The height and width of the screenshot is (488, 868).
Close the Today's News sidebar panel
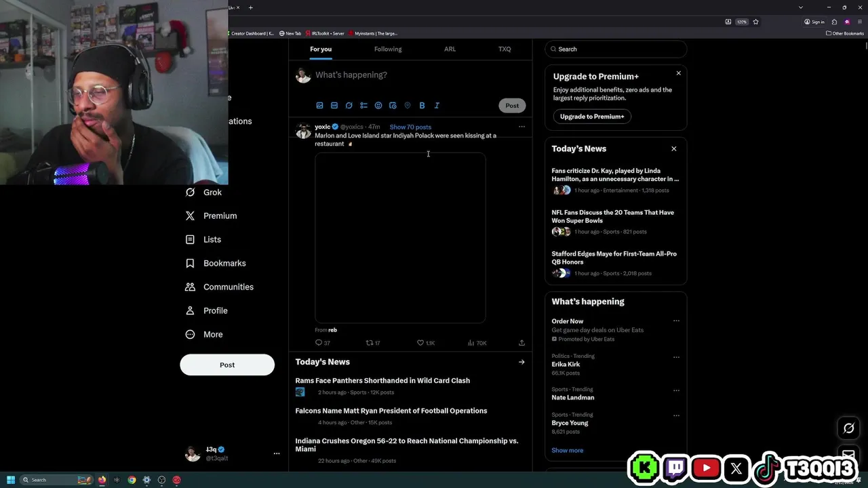[x=673, y=149]
